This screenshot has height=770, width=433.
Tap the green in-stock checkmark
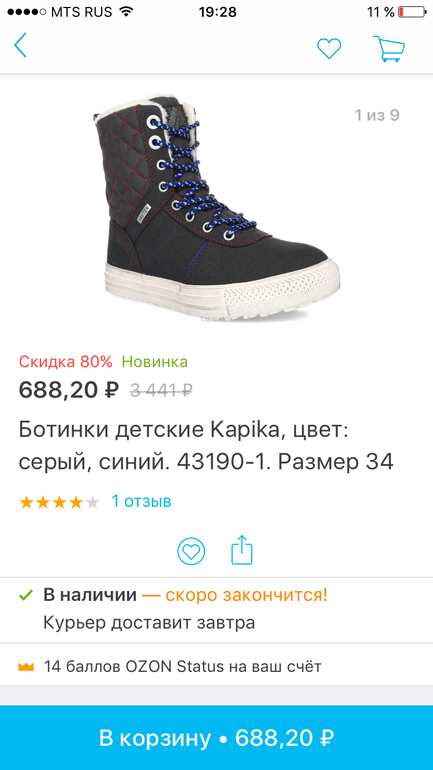(26, 596)
